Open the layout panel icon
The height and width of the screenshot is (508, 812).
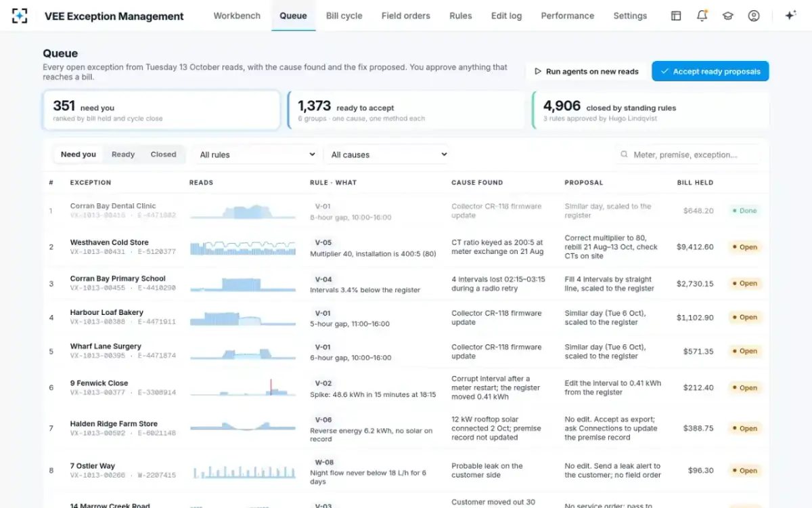pos(676,16)
